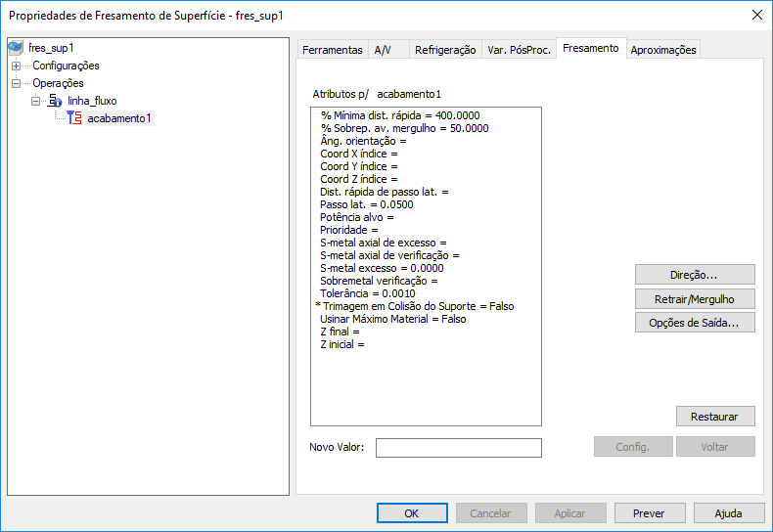Select 'Sobremetal verificação =' attribute
This screenshot has height=532, width=773.
379,282
